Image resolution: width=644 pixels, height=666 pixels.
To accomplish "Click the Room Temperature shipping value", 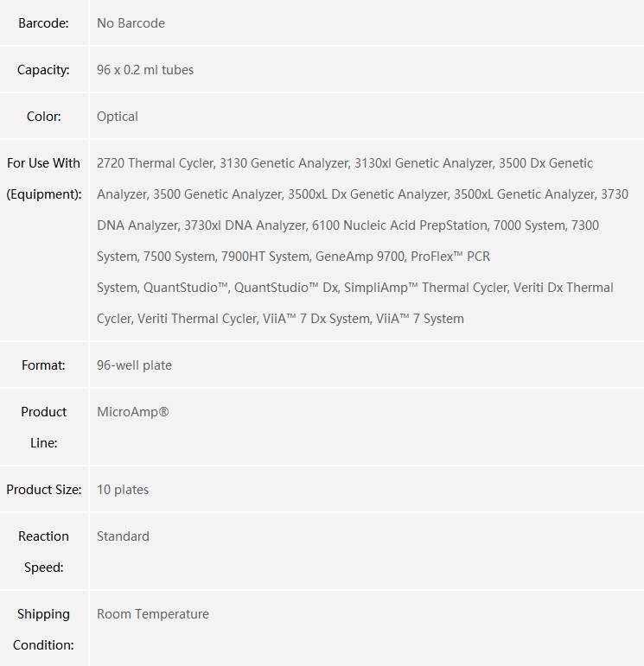I will pos(153,614).
